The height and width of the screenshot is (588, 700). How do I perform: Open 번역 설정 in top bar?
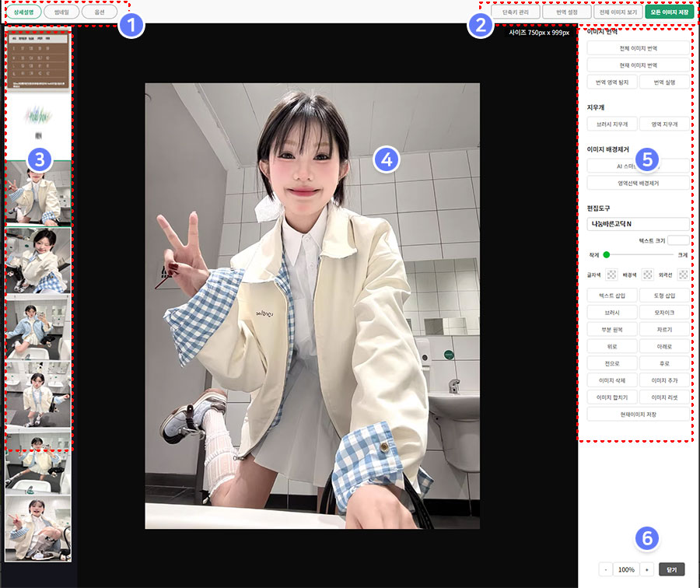565,12
